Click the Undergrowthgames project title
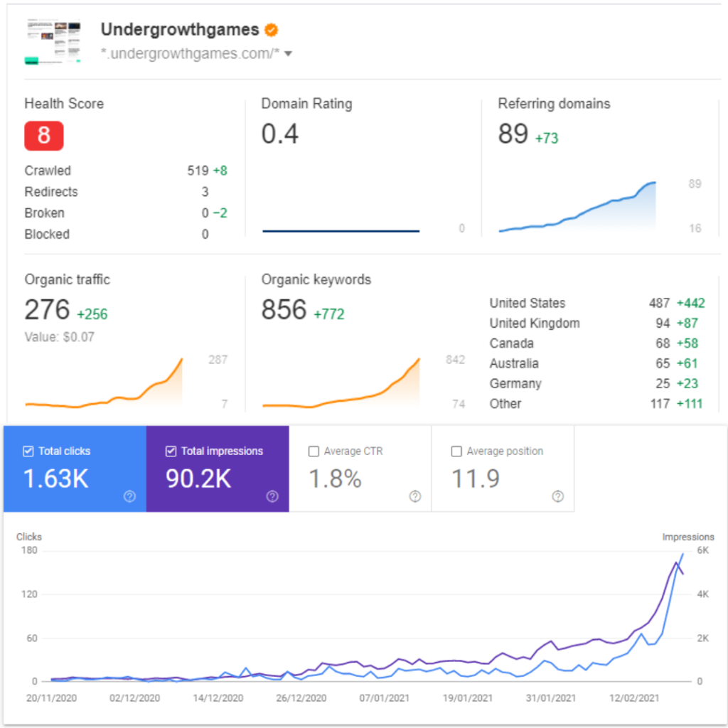Viewport: 728px width, 728px height. tap(180, 30)
